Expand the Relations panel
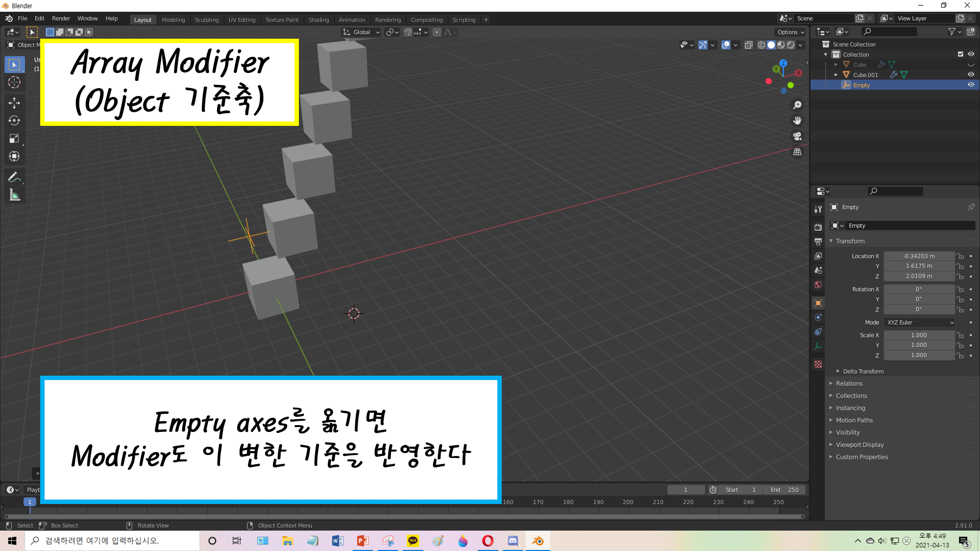This screenshot has height=551, width=980. [x=849, y=383]
